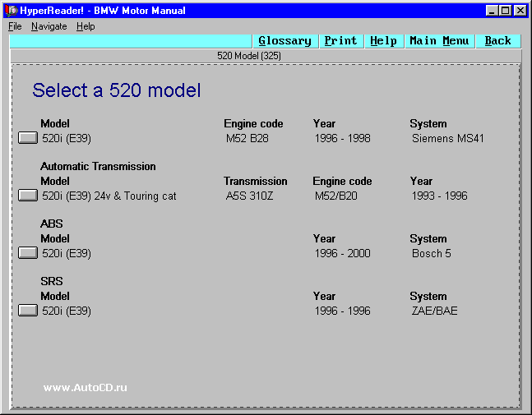Click year range '1993 - 1996'
532x415 pixels.
(439, 196)
